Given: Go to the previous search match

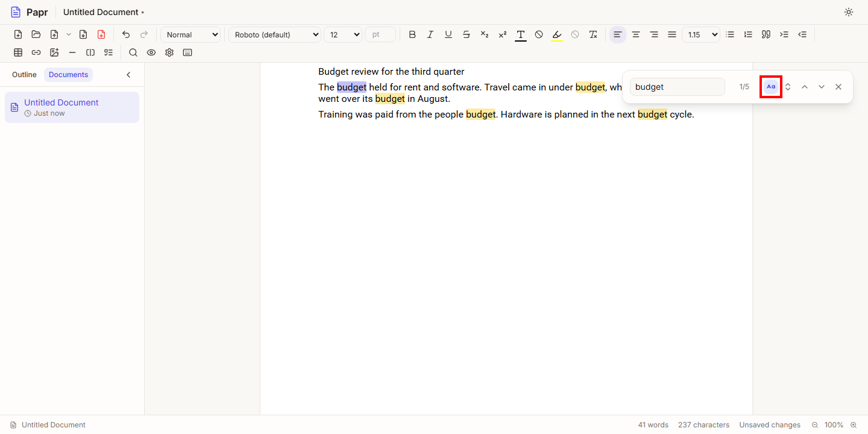Looking at the screenshot, I should [x=805, y=87].
